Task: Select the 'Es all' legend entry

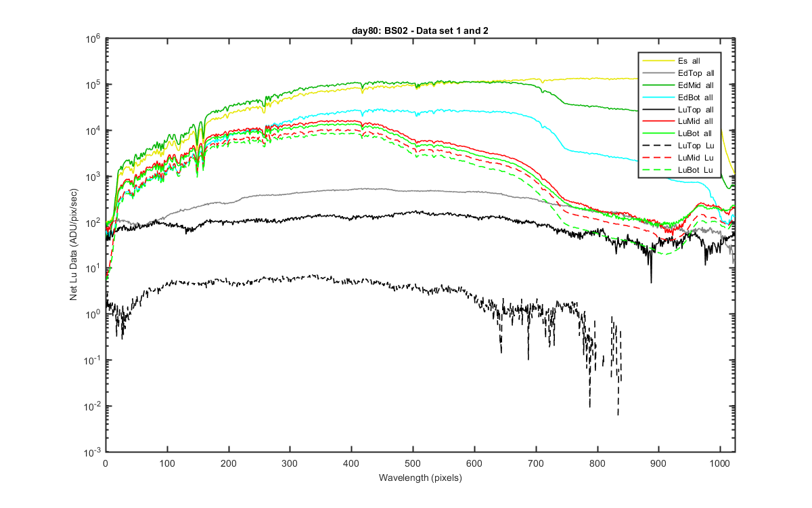Action: 680,60
